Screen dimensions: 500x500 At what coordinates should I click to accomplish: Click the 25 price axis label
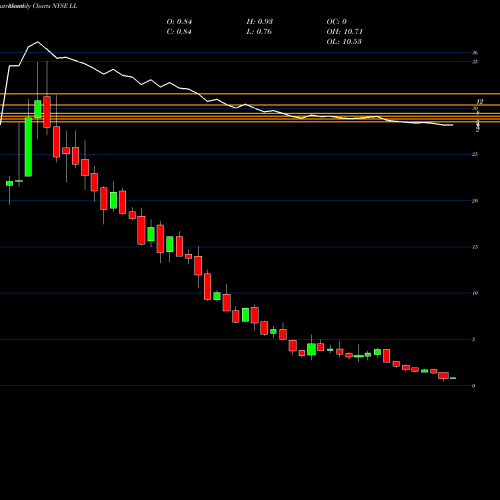click(475, 154)
